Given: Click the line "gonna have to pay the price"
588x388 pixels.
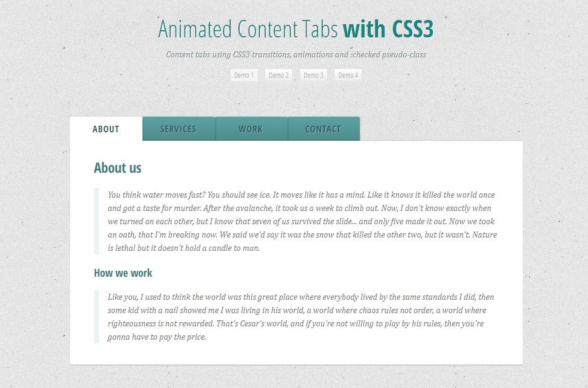Looking at the screenshot, I should tap(157, 337).
